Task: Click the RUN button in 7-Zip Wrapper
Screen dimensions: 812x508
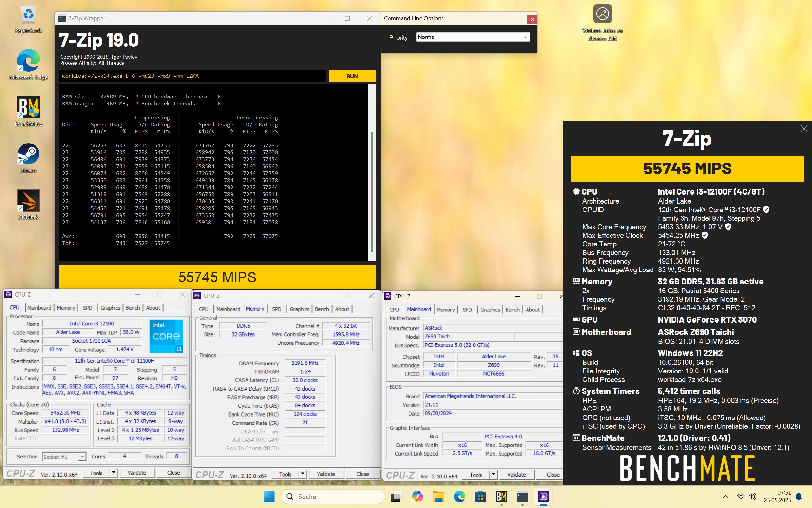Action: [x=352, y=76]
